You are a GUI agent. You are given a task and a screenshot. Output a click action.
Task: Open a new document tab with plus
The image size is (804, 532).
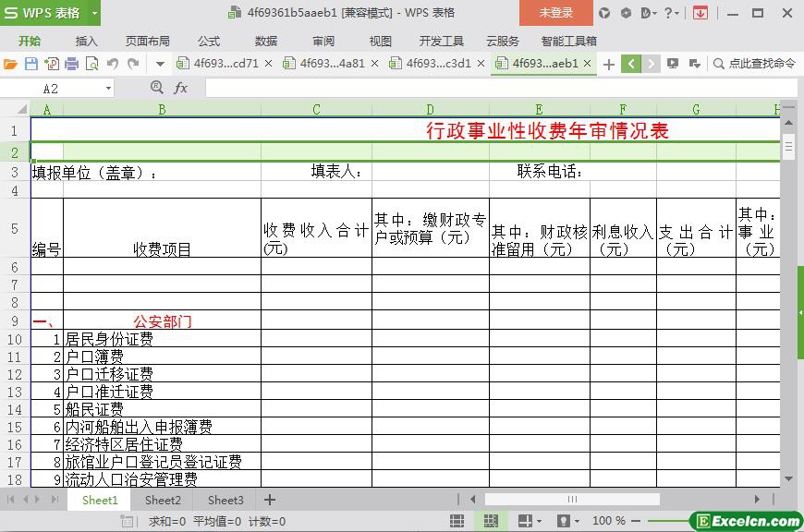(608, 64)
